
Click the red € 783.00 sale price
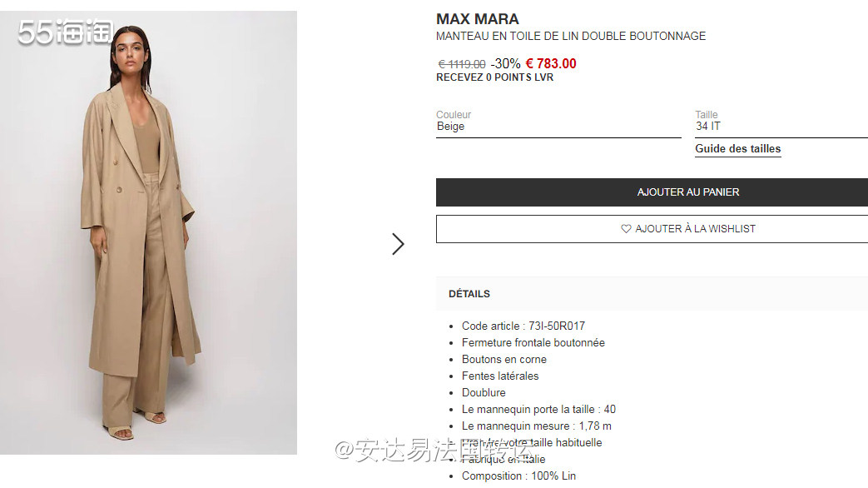(x=551, y=63)
